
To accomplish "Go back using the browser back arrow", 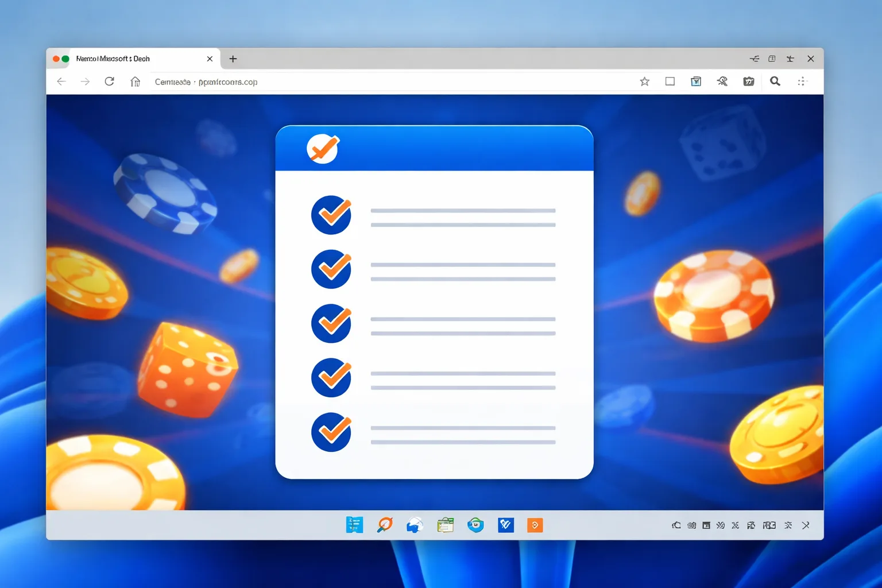I will [61, 82].
